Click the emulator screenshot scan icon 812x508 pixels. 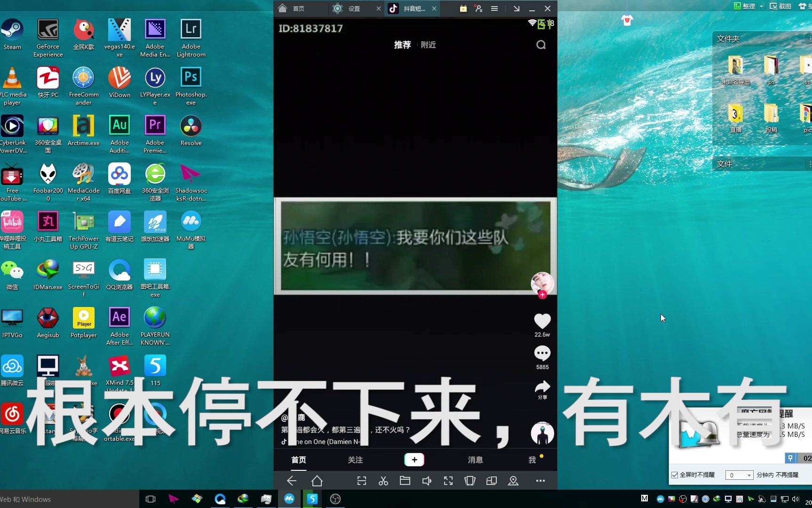(x=361, y=481)
